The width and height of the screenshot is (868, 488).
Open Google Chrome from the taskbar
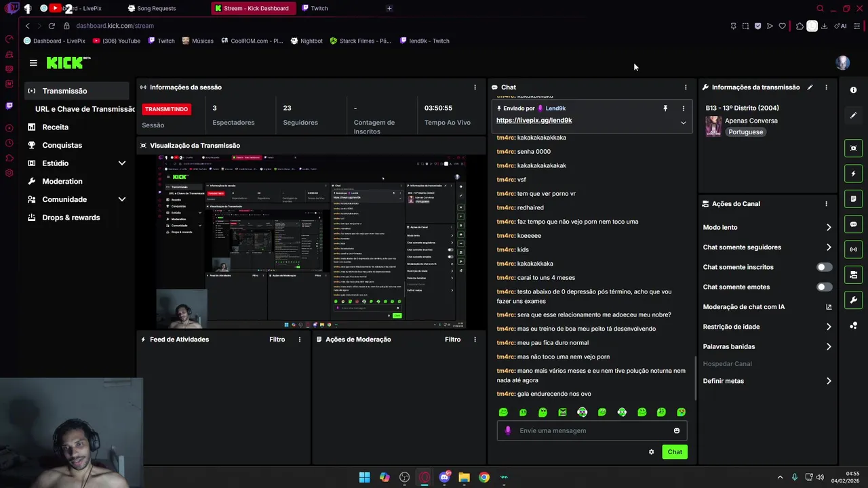(x=484, y=477)
